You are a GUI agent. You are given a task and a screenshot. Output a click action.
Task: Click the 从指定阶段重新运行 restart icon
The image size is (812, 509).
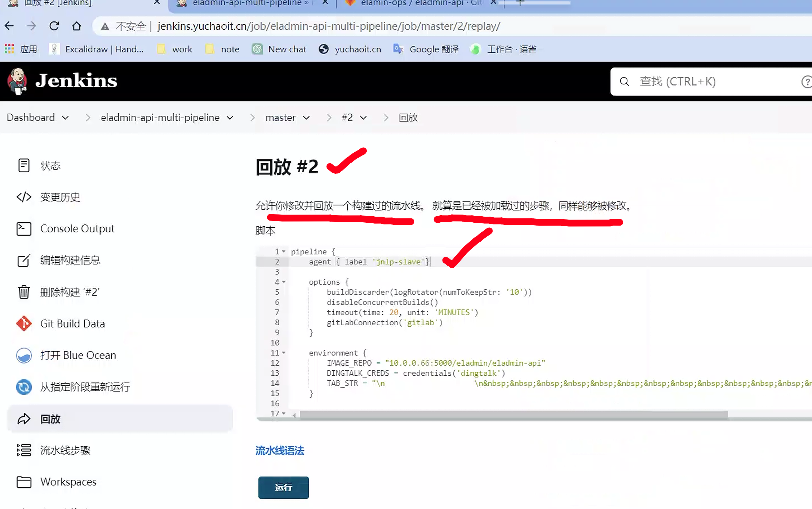(x=24, y=387)
